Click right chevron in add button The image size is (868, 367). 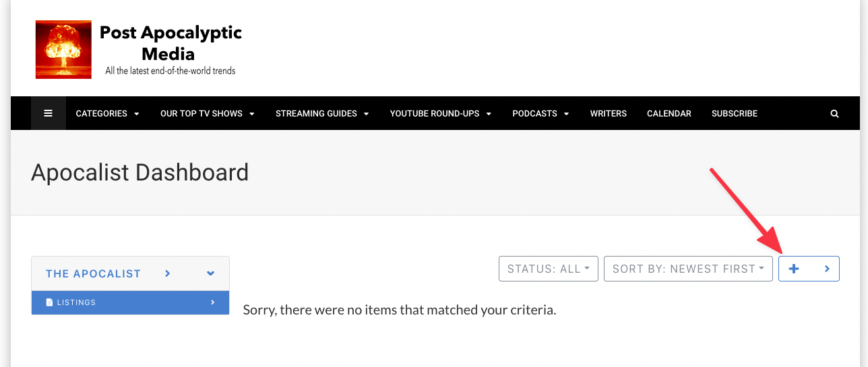tap(827, 269)
